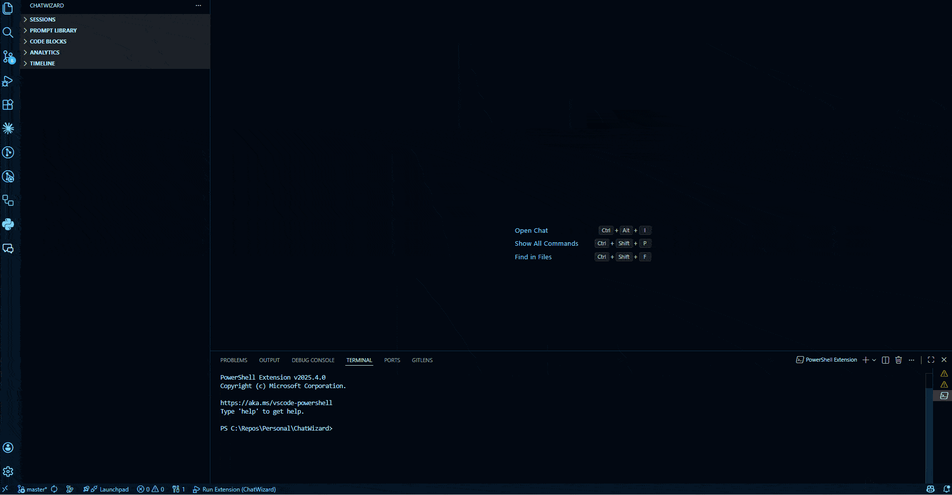Switch to the PROBLEMS tab
Screen dimensions: 952x495
pyautogui.click(x=234, y=360)
